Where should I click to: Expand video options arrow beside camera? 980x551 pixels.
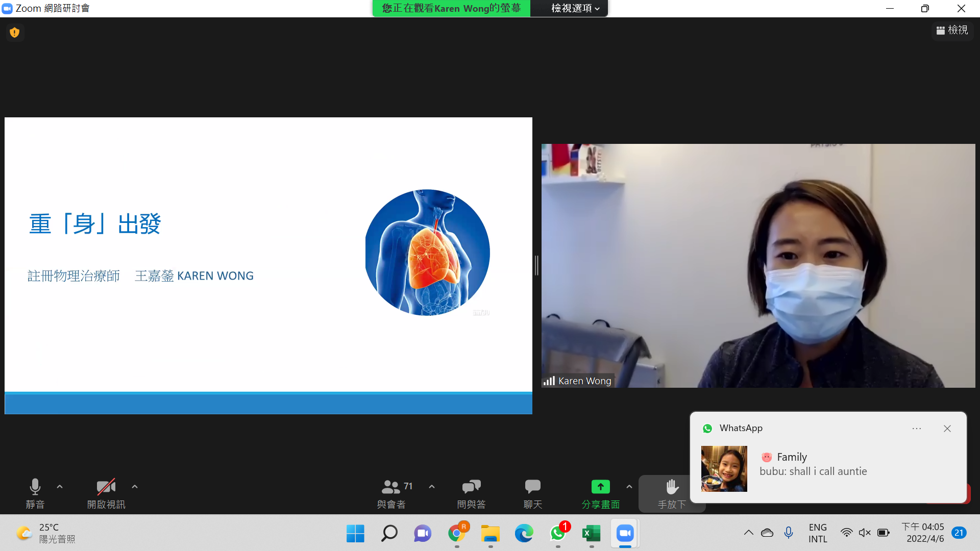[135, 487]
